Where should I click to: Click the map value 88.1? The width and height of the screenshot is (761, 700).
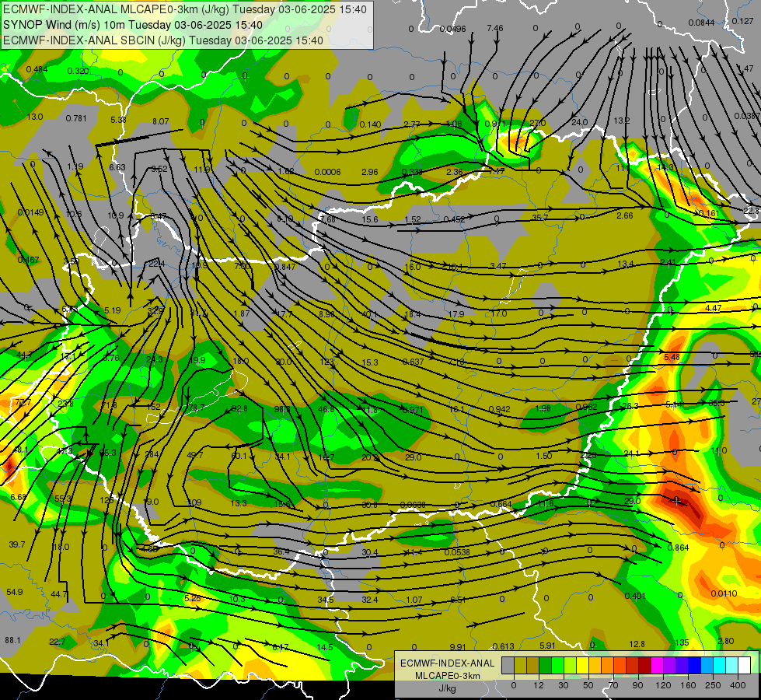coord(12,640)
